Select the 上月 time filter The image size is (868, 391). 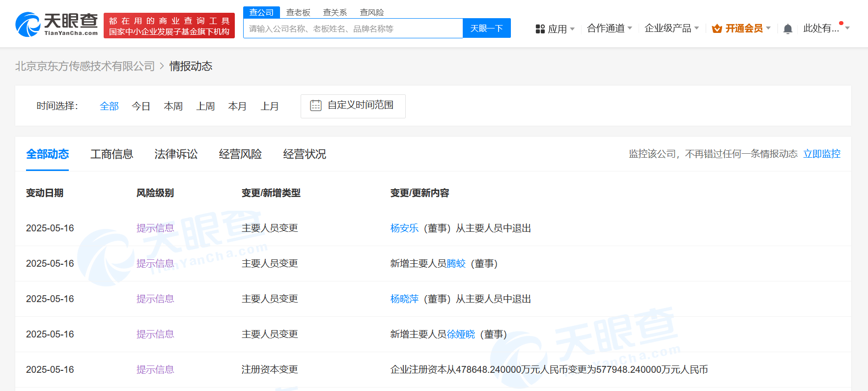tap(270, 106)
